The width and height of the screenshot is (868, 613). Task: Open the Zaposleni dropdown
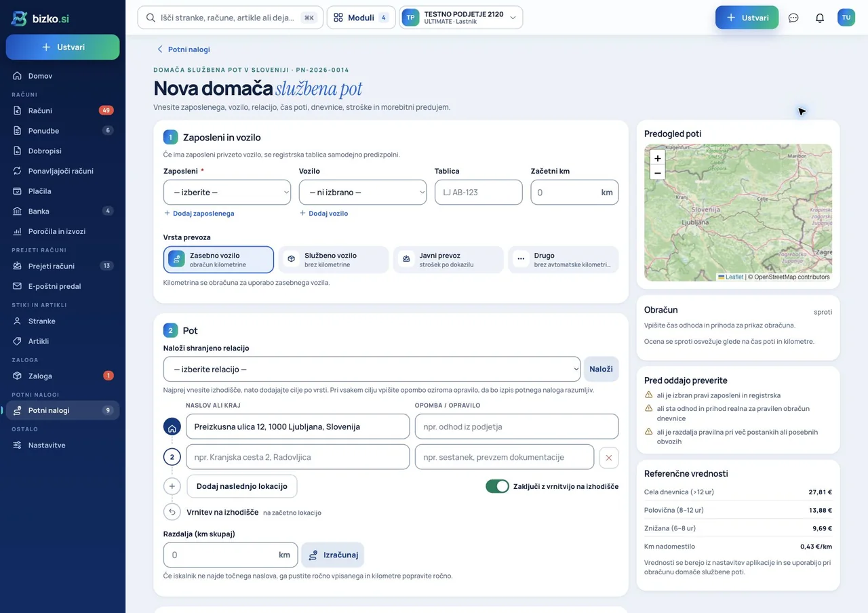pyautogui.click(x=227, y=193)
